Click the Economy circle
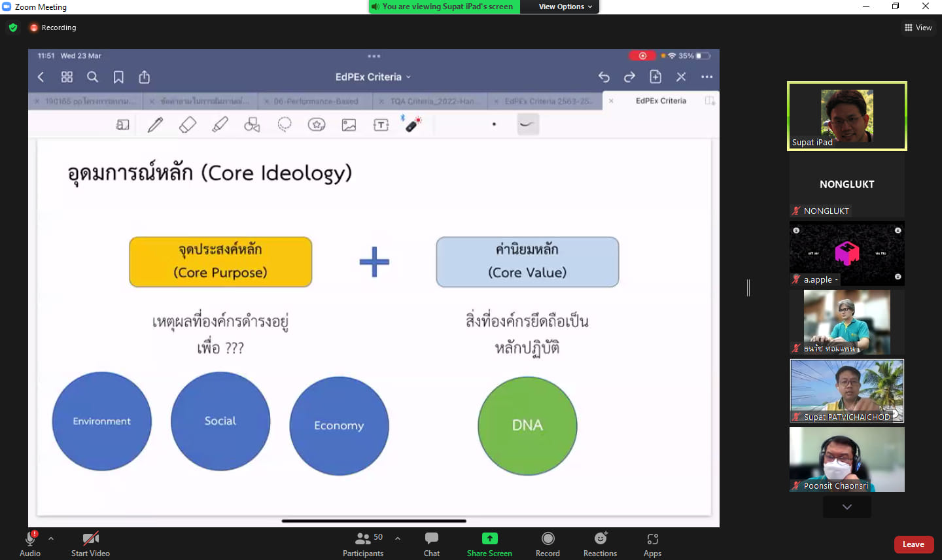Image resolution: width=942 pixels, height=560 pixels. (339, 425)
